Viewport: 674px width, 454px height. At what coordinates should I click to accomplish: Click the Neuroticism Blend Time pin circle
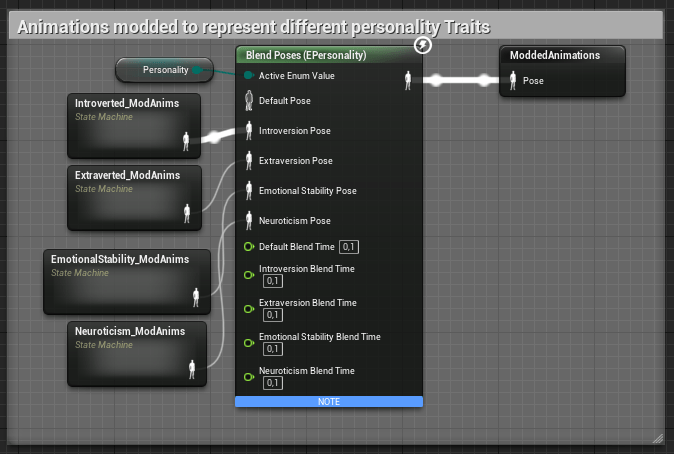pos(249,376)
